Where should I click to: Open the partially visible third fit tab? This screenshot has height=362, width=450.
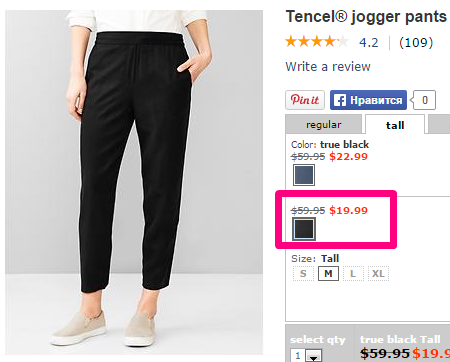439,124
